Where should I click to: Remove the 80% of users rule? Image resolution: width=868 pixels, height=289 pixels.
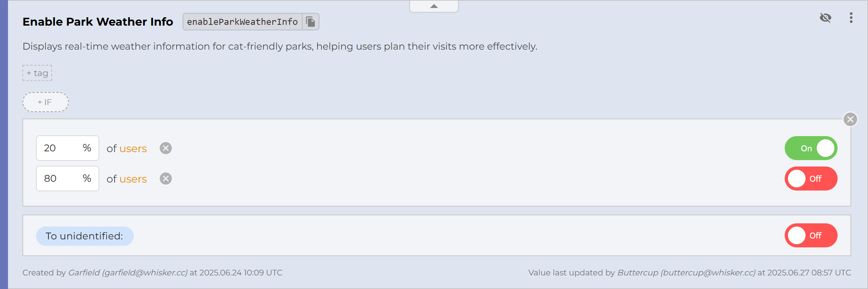pyautogui.click(x=166, y=179)
